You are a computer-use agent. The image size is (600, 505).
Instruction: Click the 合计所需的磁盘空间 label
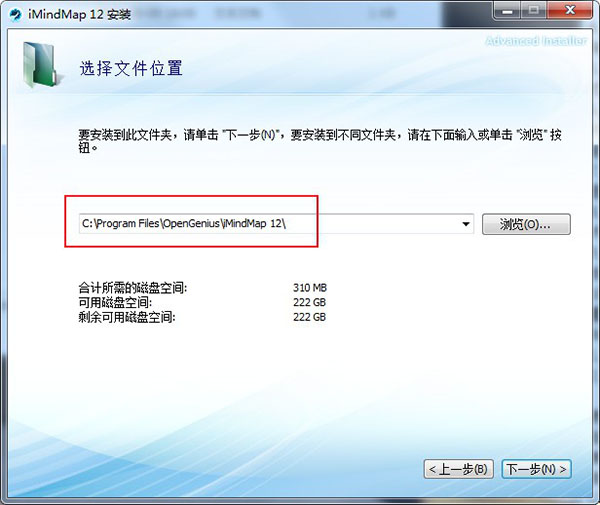click(133, 288)
